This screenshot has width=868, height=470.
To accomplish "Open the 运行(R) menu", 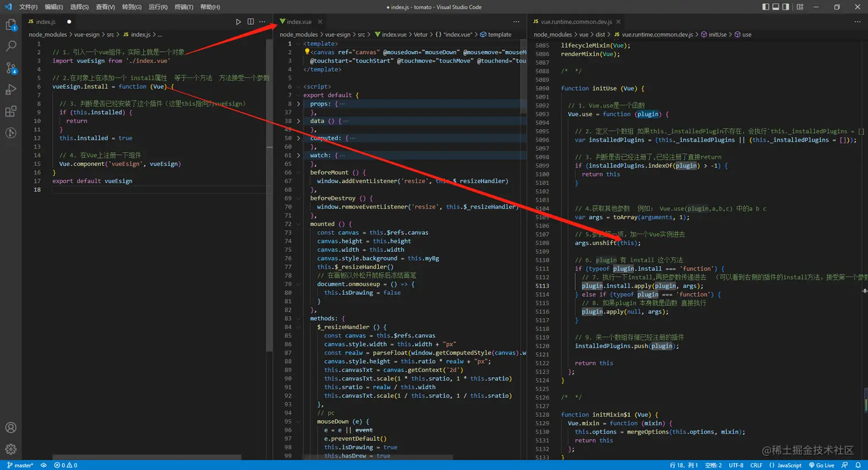I will click(x=158, y=7).
